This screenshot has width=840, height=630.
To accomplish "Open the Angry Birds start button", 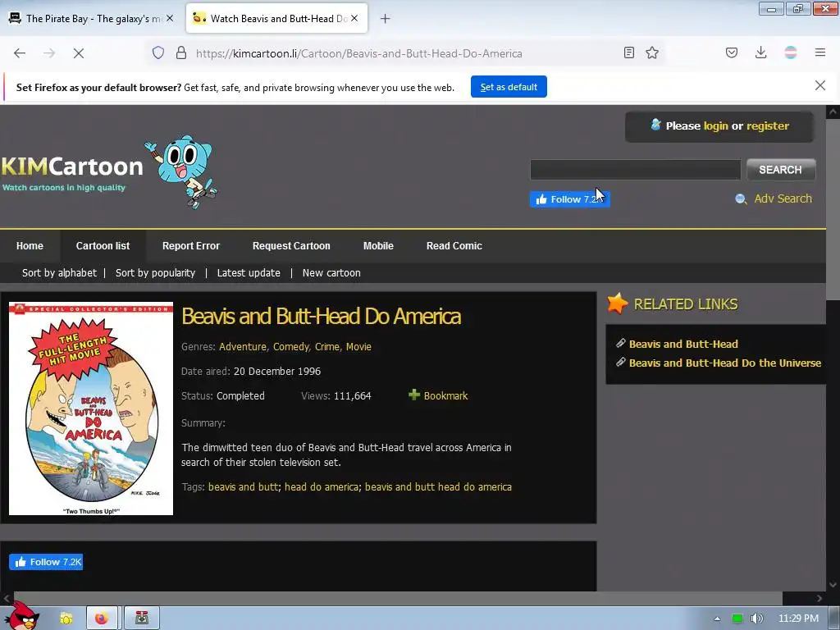I will [21, 616].
